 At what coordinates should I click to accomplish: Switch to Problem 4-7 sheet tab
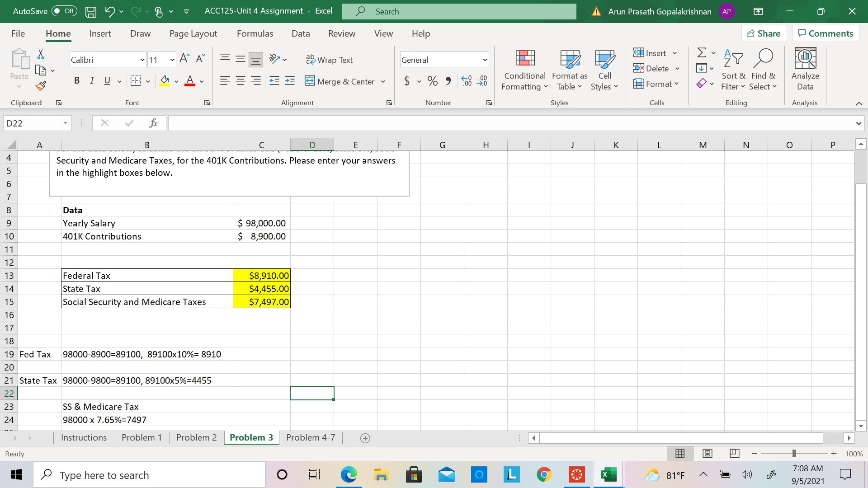click(x=311, y=437)
